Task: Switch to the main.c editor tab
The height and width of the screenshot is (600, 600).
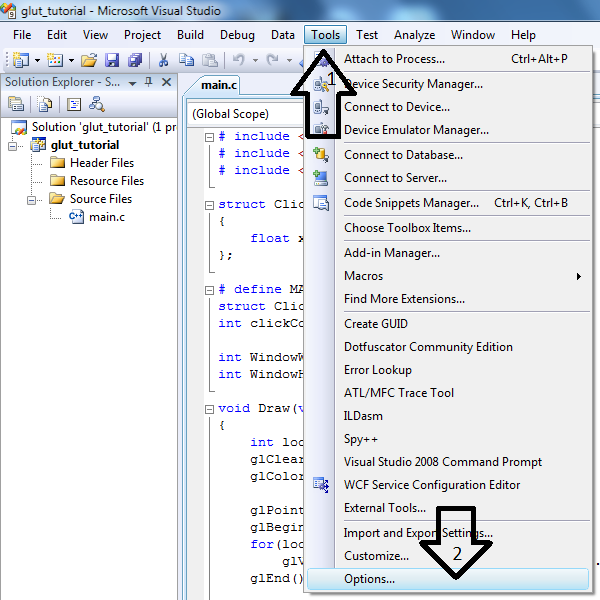Action: 219,85
